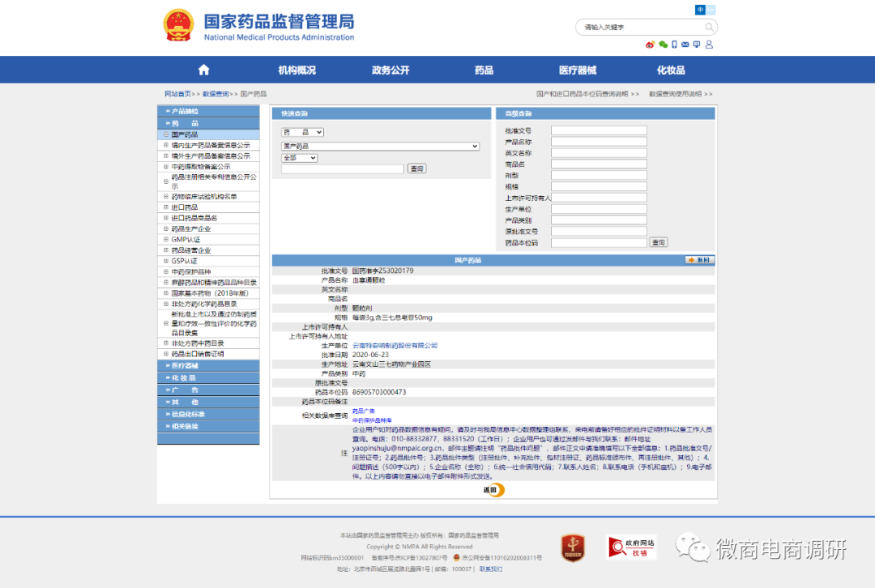Click the keyword search box at top

[x=642, y=27]
